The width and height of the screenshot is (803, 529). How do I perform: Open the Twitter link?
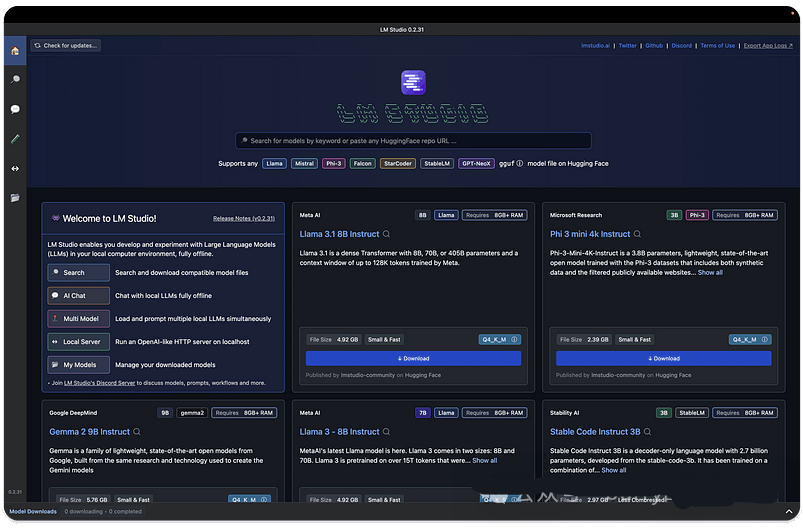(x=627, y=46)
